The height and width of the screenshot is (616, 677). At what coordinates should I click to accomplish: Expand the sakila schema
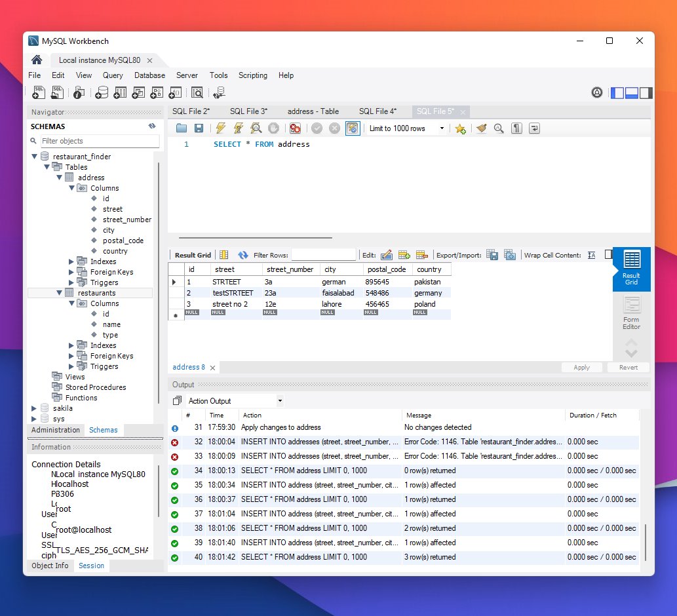pos(34,408)
